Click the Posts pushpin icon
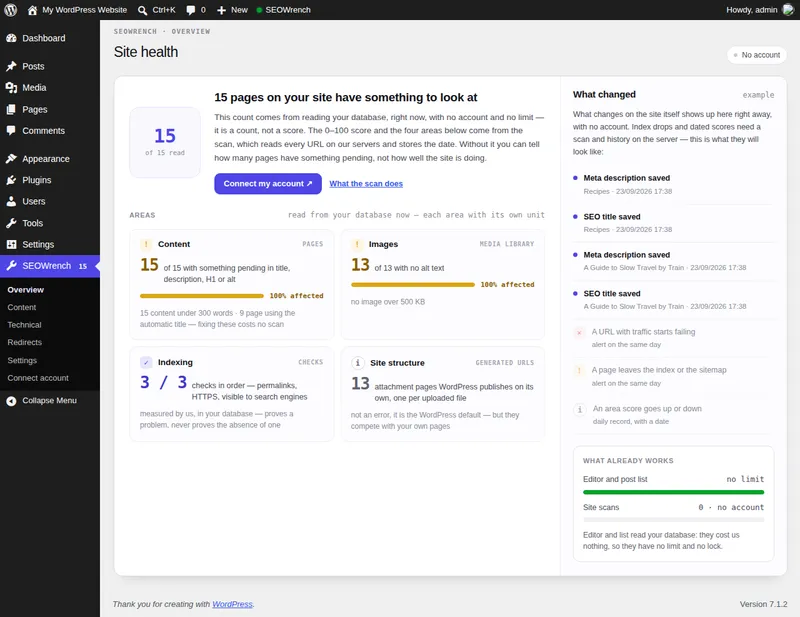The width and height of the screenshot is (800, 617). click(11, 66)
